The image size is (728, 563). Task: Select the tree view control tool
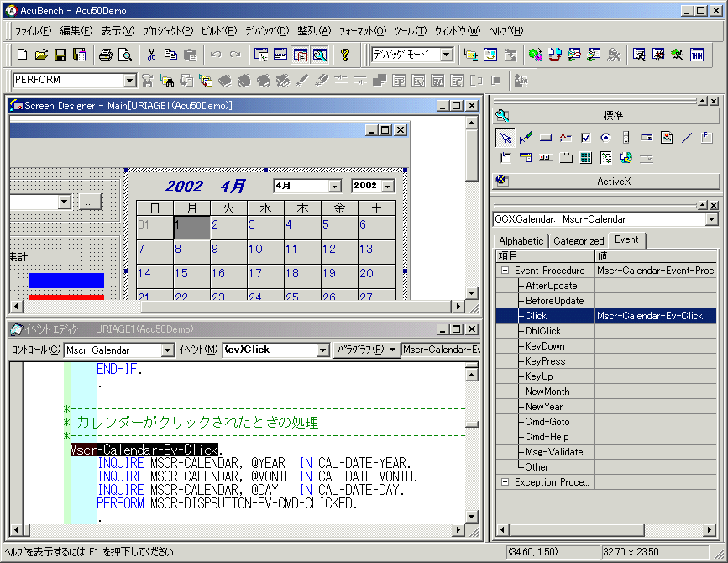click(x=606, y=158)
